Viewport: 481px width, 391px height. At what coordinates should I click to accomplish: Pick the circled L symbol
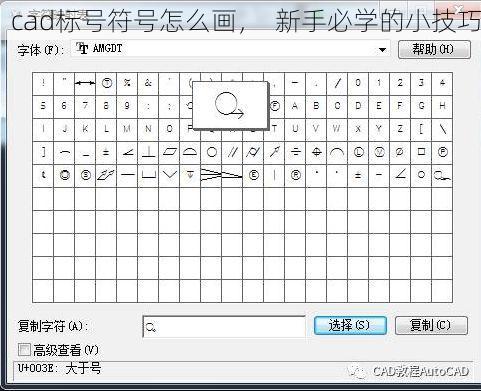pos(358,152)
